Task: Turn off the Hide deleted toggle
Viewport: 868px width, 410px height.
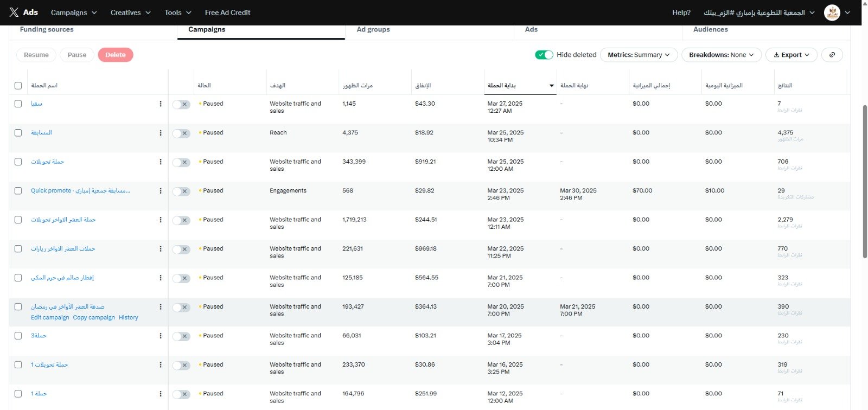Action: coord(544,55)
